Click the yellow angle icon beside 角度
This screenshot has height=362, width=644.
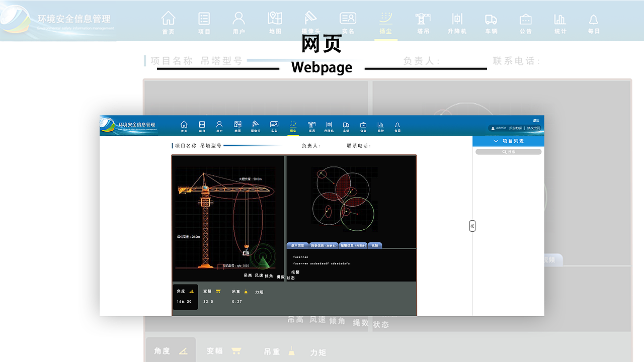click(x=192, y=291)
